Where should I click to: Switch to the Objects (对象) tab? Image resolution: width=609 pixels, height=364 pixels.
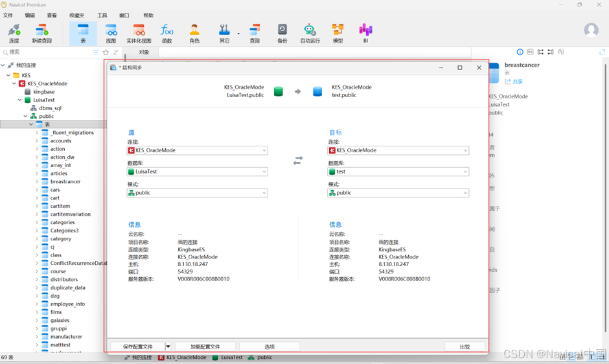click(144, 52)
